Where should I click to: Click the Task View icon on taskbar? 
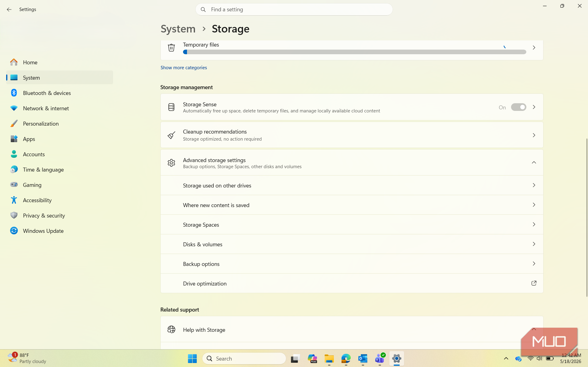(295, 358)
